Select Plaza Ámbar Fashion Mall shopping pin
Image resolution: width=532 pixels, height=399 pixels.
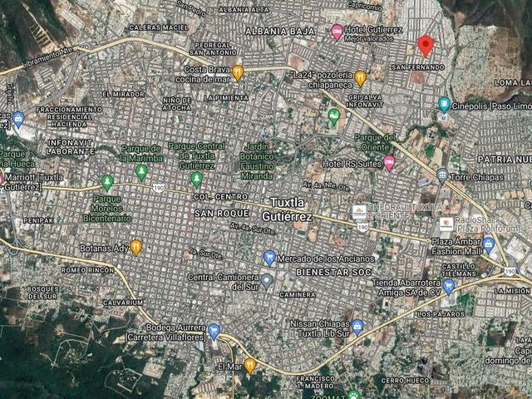point(488,245)
